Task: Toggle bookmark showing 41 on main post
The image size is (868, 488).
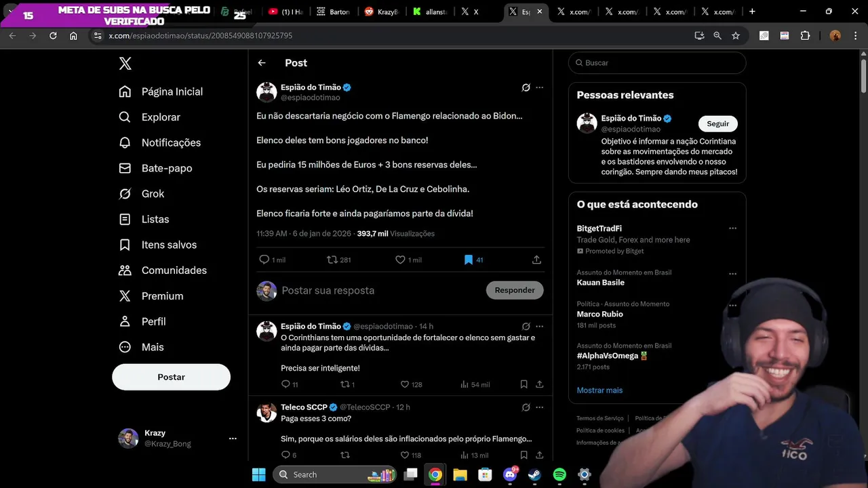Action: tap(468, 260)
